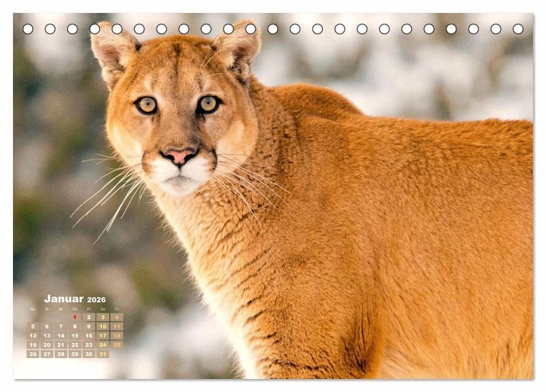Click date 14 in the calendar
Viewport: 546px width, 392px height.
coord(61,335)
